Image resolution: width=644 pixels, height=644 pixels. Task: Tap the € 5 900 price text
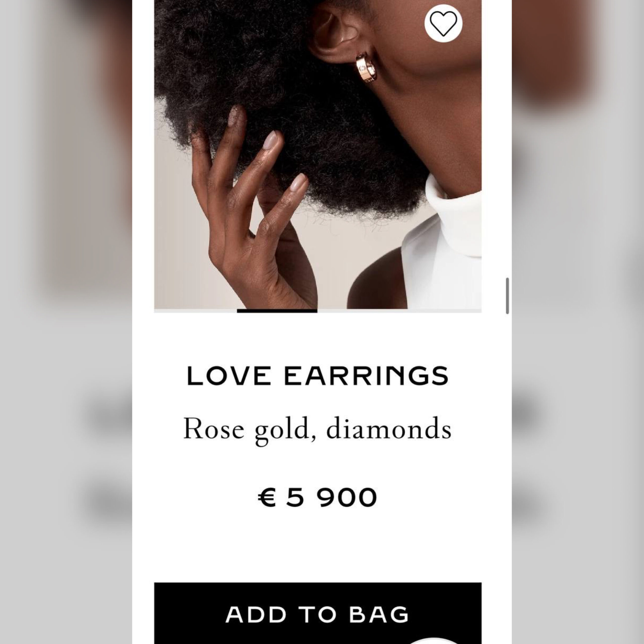(318, 497)
